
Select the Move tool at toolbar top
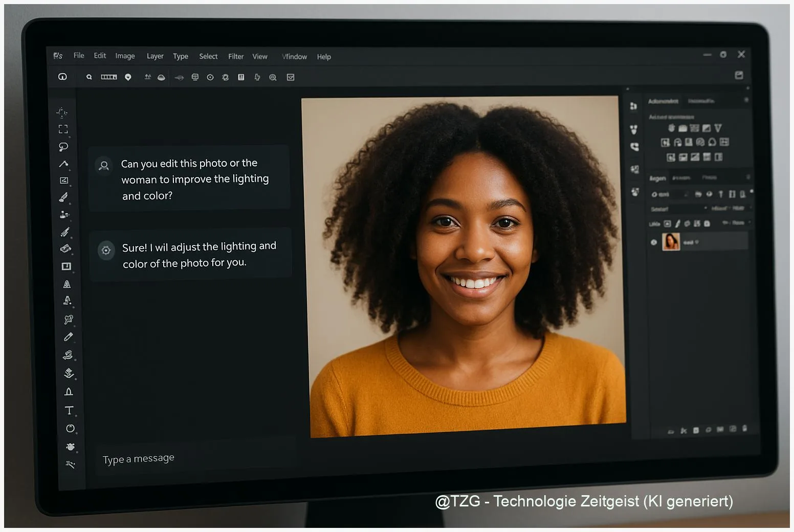click(x=62, y=112)
